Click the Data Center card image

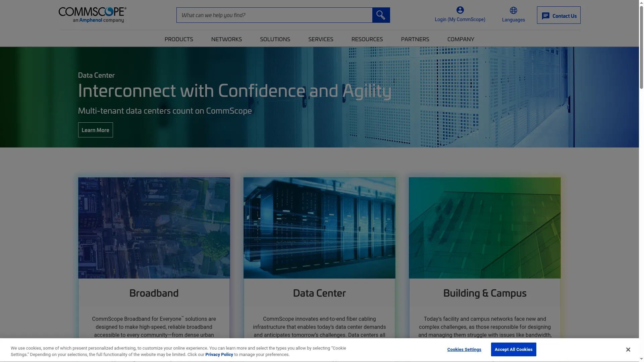pyautogui.click(x=319, y=228)
